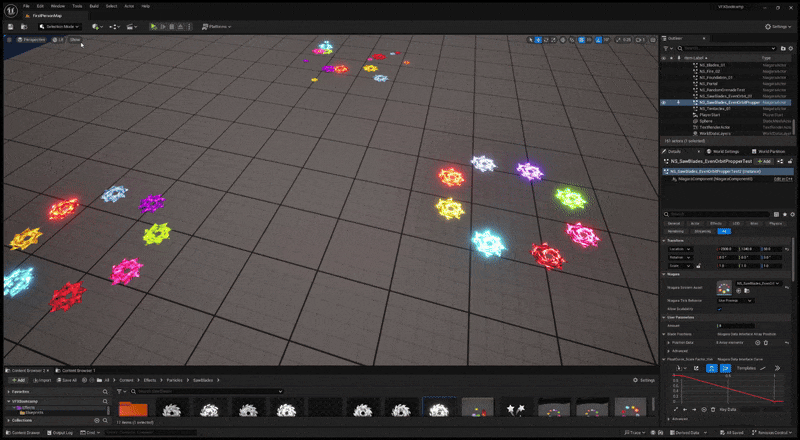Image resolution: width=800 pixels, height=440 pixels.
Task: Click the stop simulation toolbar icon
Action: point(172,27)
